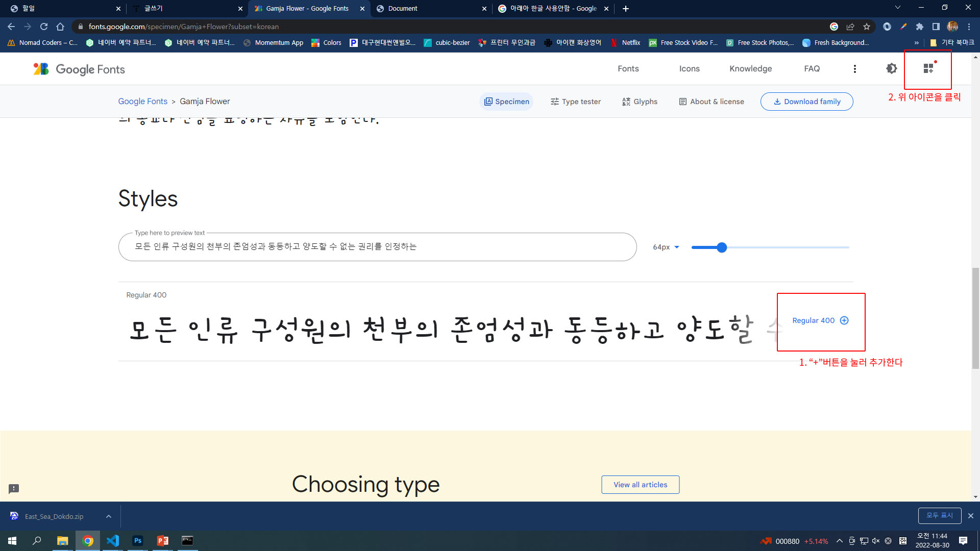The height and width of the screenshot is (551, 980).
Task: Open the selected families panel icon
Action: tap(928, 69)
